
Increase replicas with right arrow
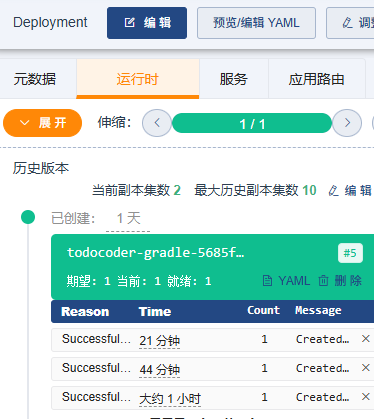[347, 123]
